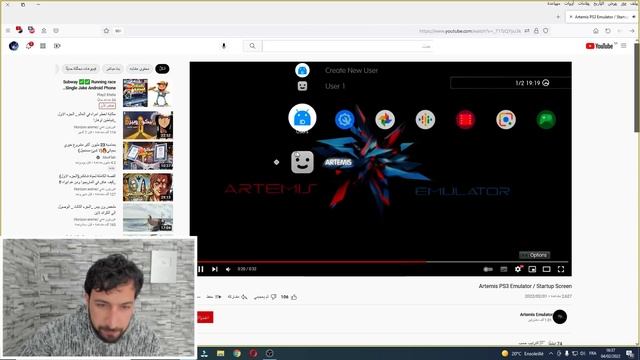
Task: Click the lock site-info icon
Action: point(536,31)
